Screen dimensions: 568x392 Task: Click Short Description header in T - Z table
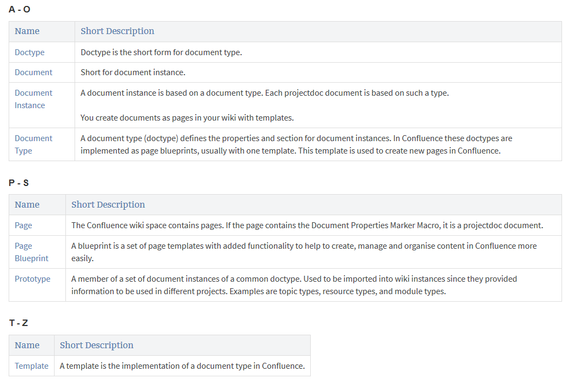[96, 346]
